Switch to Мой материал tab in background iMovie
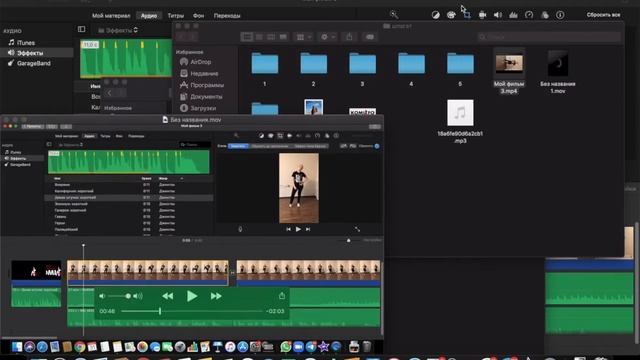 (x=111, y=16)
